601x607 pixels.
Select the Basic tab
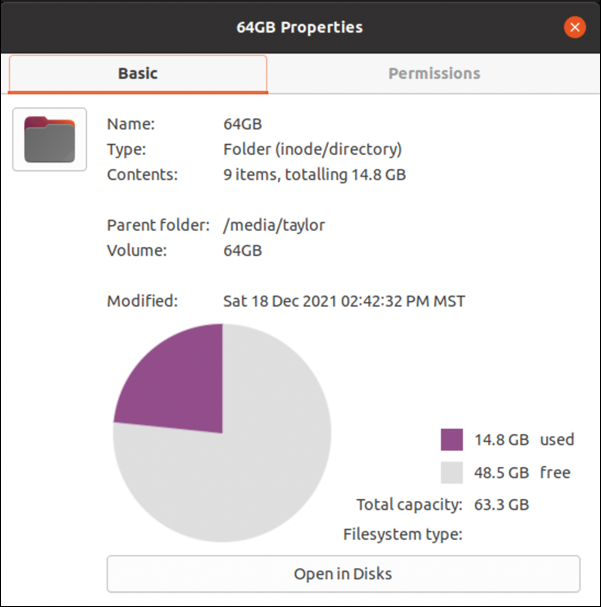(x=138, y=73)
